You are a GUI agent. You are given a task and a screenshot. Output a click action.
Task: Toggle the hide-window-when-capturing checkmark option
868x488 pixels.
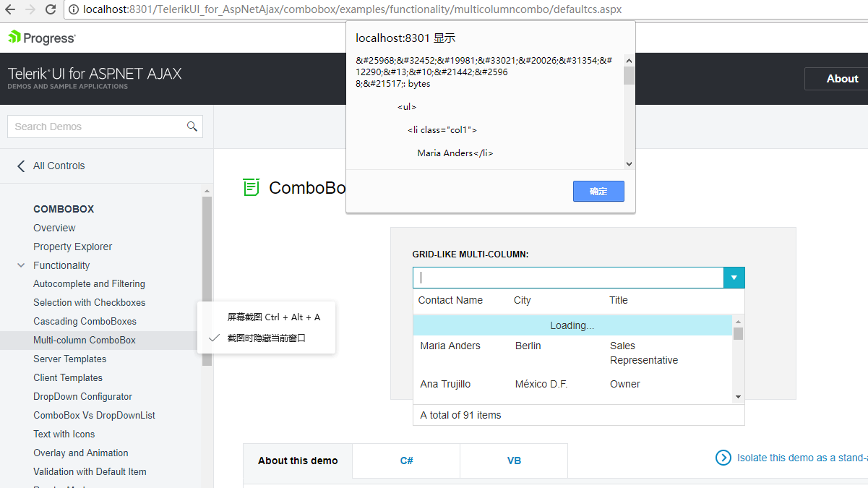point(266,338)
